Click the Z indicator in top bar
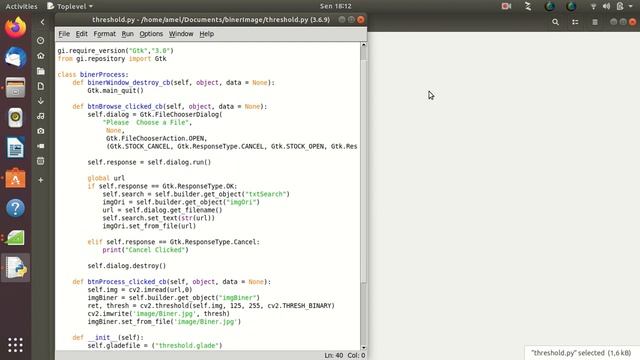Image resolution: width=640 pixels, height=360 pixels. tap(528, 6)
